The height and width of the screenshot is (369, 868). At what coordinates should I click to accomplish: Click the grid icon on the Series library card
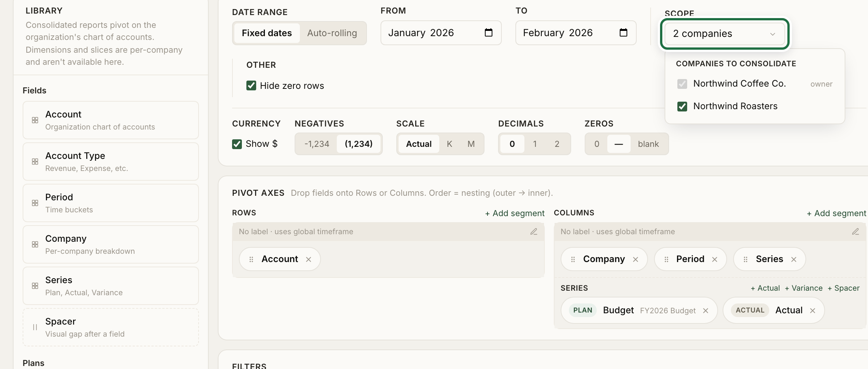(35, 286)
